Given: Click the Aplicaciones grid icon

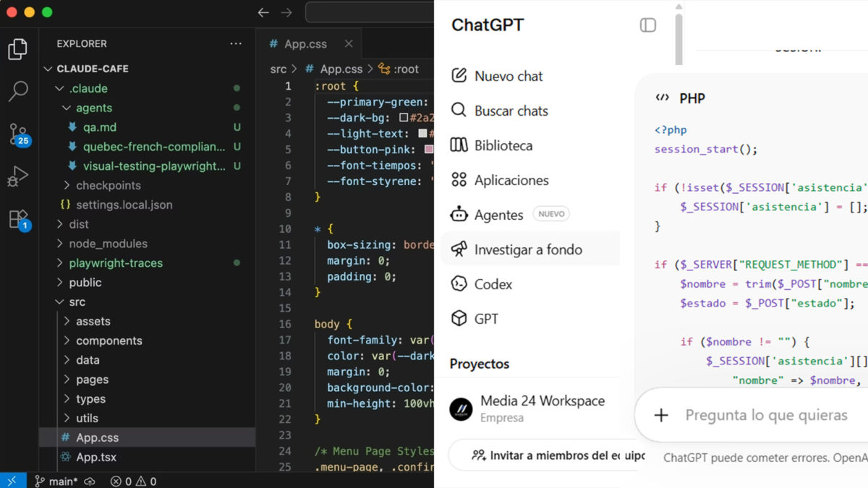Looking at the screenshot, I should pyautogui.click(x=459, y=179).
